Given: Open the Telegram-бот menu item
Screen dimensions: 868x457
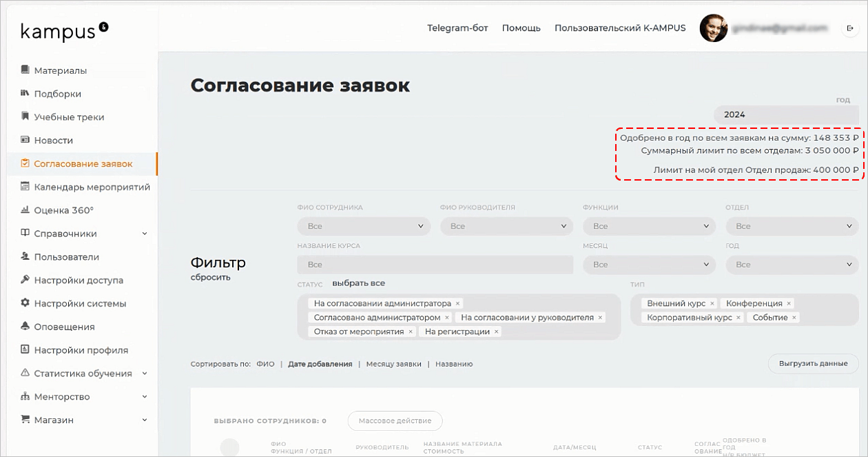Looking at the screenshot, I should pyautogui.click(x=457, y=28).
